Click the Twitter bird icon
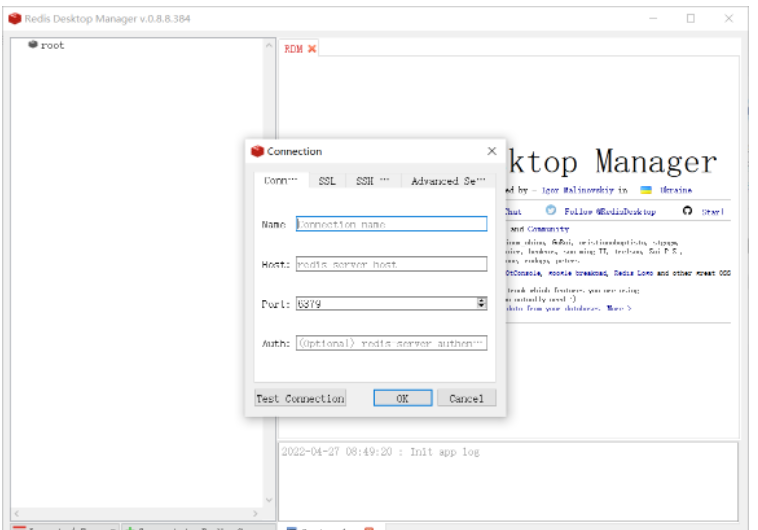Image resolution: width=758 pixels, height=530 pixels. [551, 210]
